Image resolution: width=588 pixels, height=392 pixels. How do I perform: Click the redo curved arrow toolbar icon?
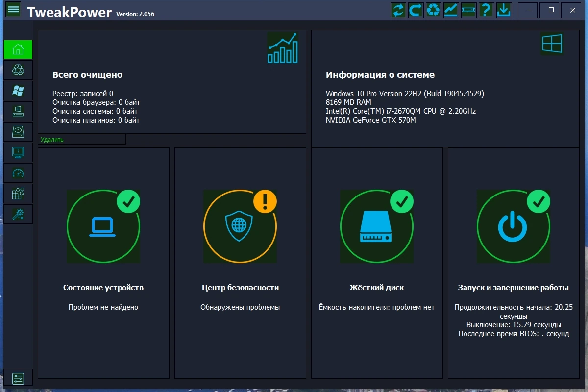(416, 10)
